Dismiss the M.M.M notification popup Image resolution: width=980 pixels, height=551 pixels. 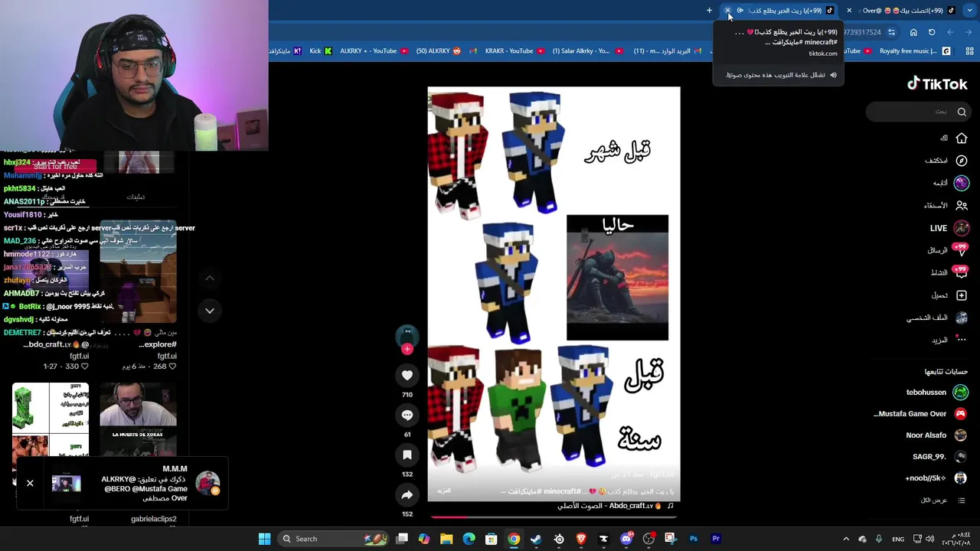[x=30, y=483]
